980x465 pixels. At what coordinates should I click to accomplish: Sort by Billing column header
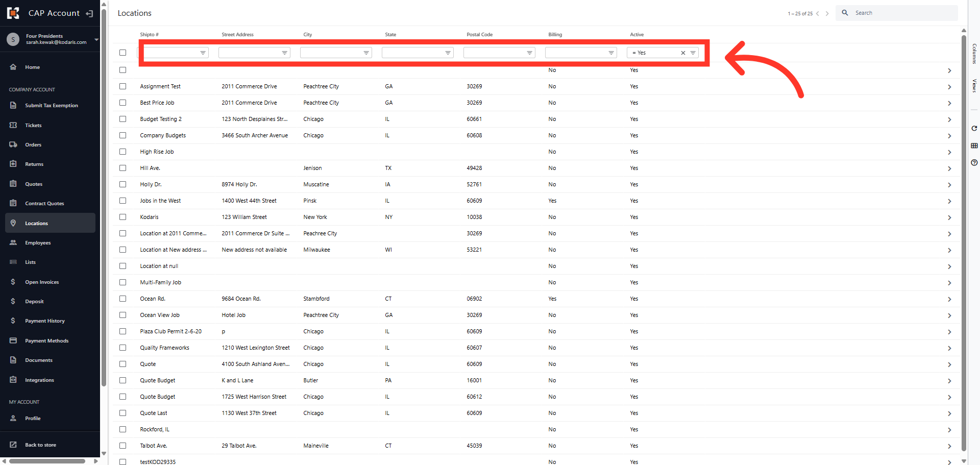(555, 35)
